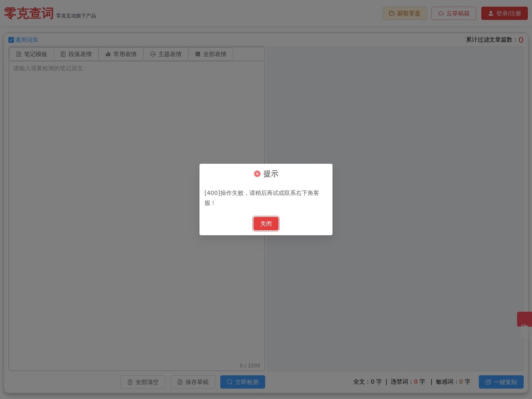Screen dimensions: 532x399
Task: Click the smiley icon on 主题表情 tab
Action: pos(153,54)
